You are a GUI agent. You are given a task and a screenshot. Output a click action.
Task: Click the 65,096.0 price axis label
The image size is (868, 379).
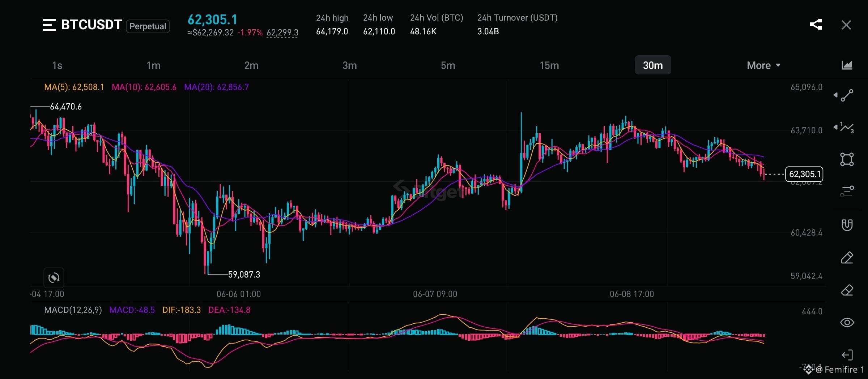click(807, 87)
